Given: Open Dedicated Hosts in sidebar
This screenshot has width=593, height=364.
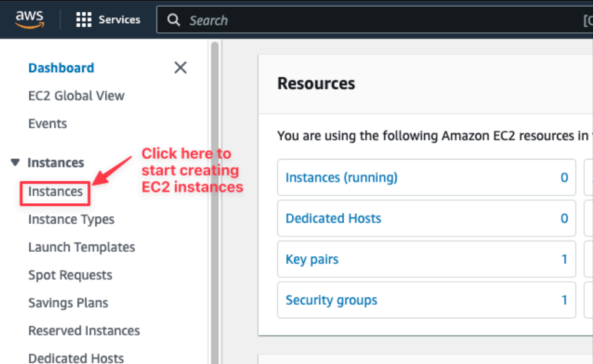Looking at the screenshot, I should click(x=76, y=358).
